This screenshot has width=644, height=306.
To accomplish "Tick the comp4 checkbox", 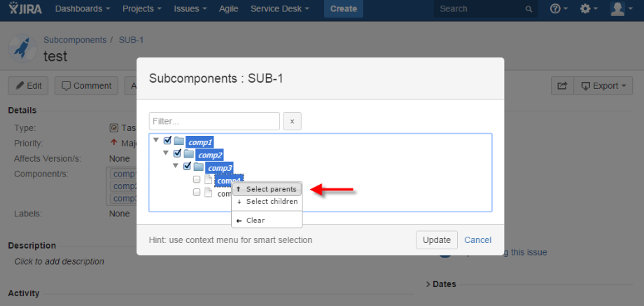I will [x=197, y=179].
